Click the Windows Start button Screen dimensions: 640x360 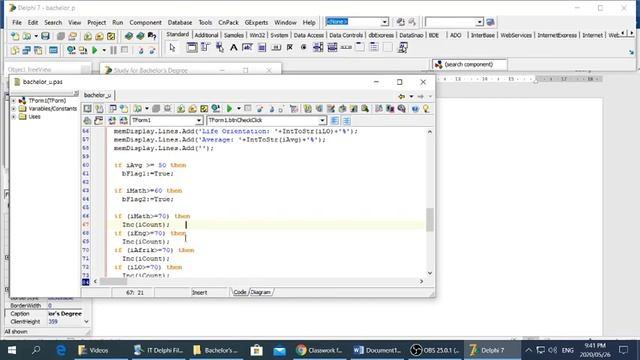(x=12, y=350)
